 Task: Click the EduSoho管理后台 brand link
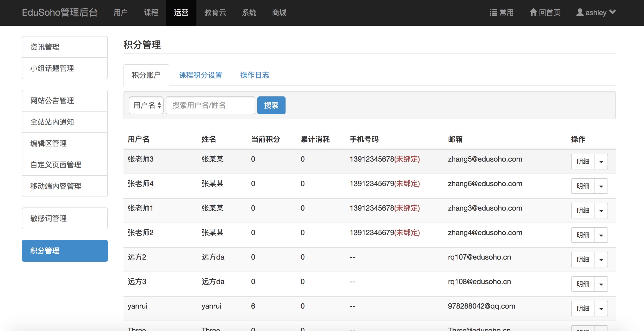(x=60, y=13)
